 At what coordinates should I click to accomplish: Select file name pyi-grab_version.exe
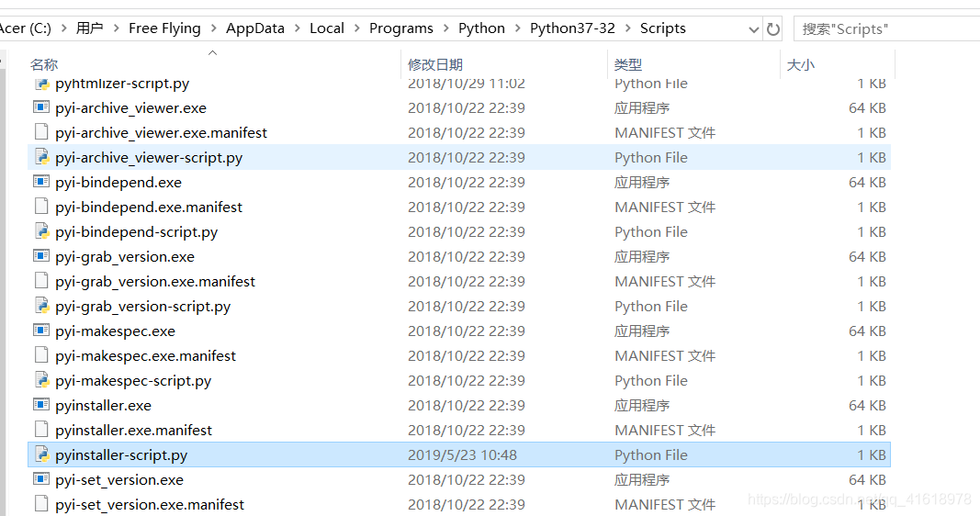pyautogui.click(x=124, y=257)
